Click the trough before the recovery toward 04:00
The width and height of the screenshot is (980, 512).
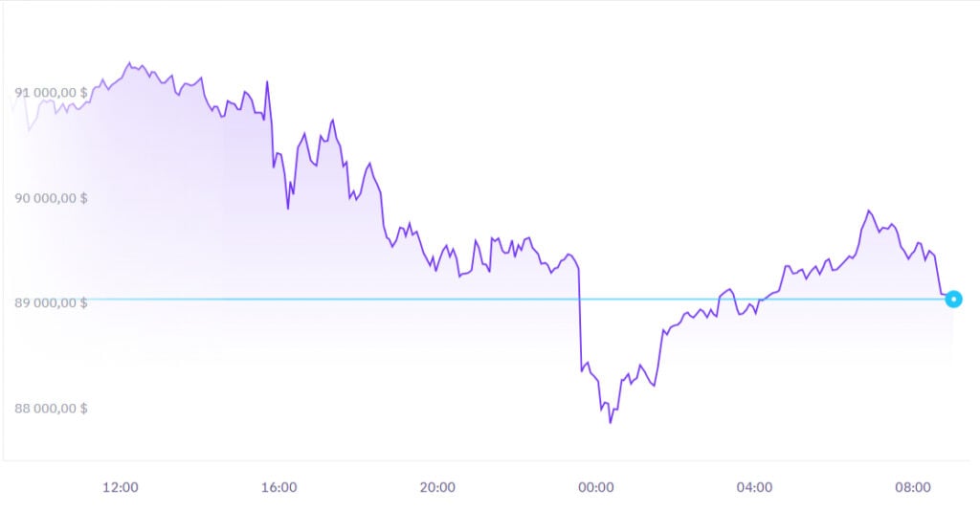pyautogui.click(x=654, y=386)
